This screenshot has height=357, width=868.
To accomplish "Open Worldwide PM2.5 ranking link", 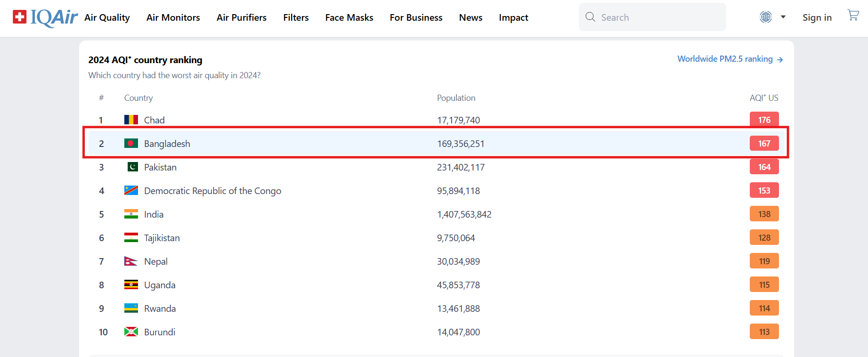I will [730, 59].
